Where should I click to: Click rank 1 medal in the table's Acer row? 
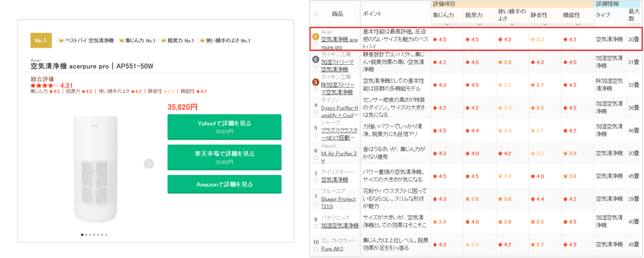pyautogui.click(x=316, y=36)
